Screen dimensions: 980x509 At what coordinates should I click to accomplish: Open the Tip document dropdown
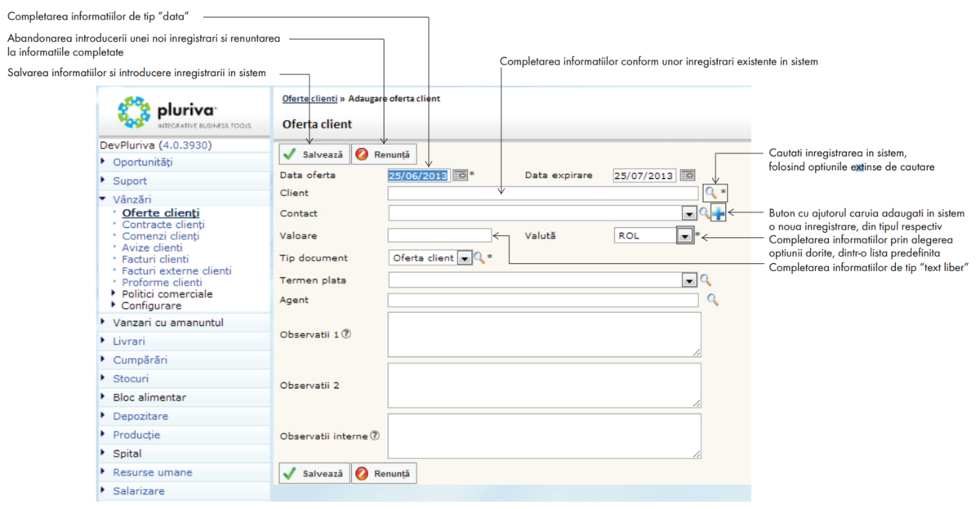coord(465,258)
